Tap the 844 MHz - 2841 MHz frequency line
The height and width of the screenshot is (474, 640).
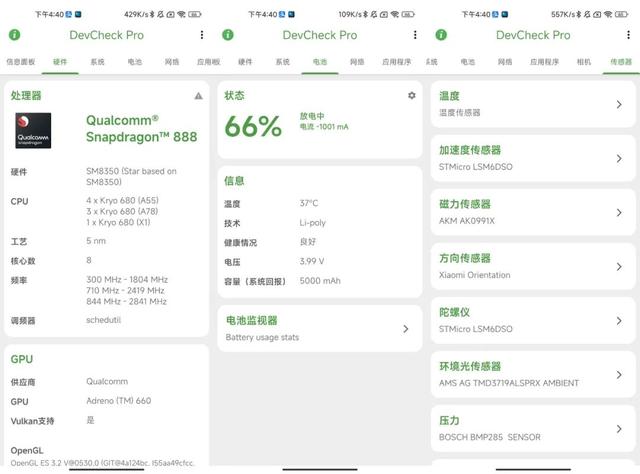pos(126,302)
